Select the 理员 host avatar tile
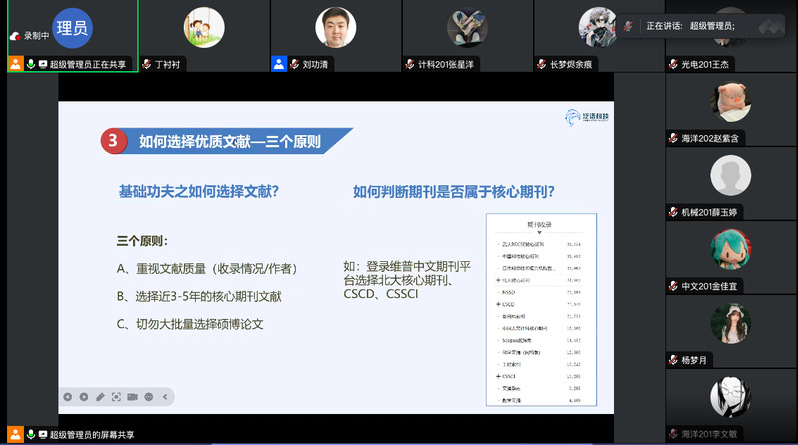This screenshot has height=445, width=798. [x=70, y=28]
